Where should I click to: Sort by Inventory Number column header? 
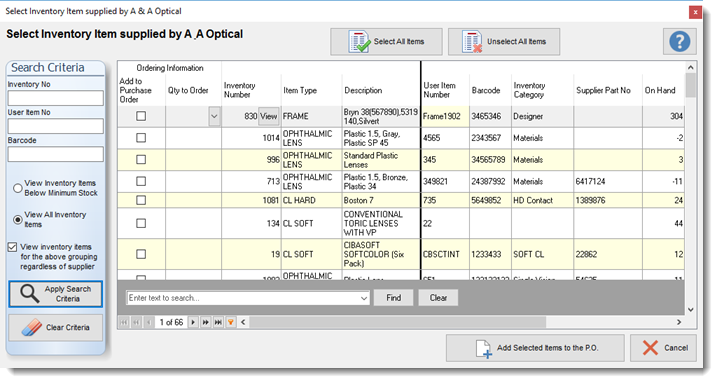click(251, 90)
